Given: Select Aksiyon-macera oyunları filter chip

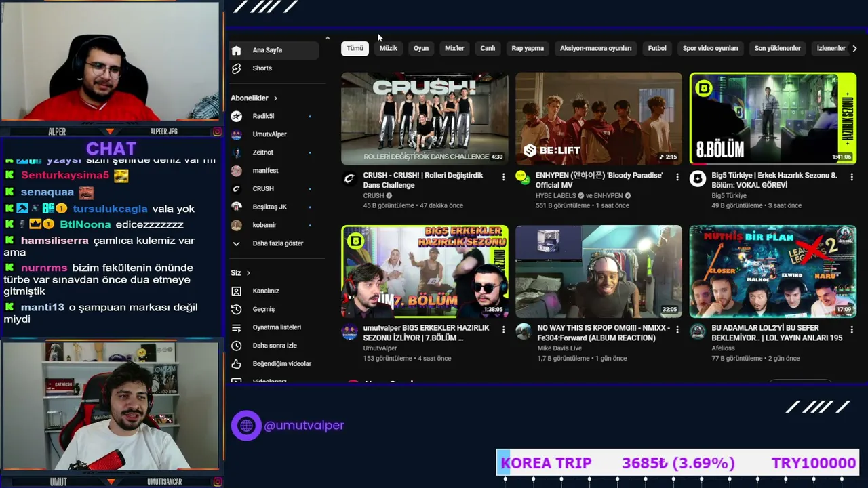Looking at the screenshot, I should [596, 48].
